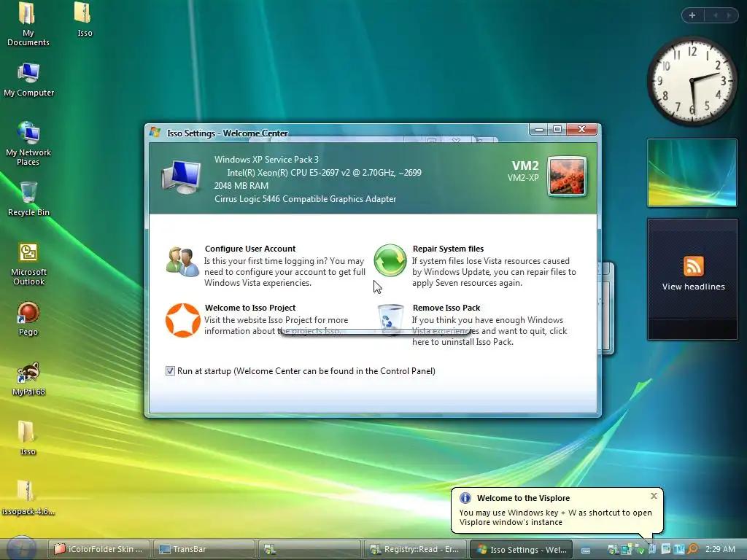
Task: Select the Isso zipped folder beside My Documents
Action: pos(84,20)
